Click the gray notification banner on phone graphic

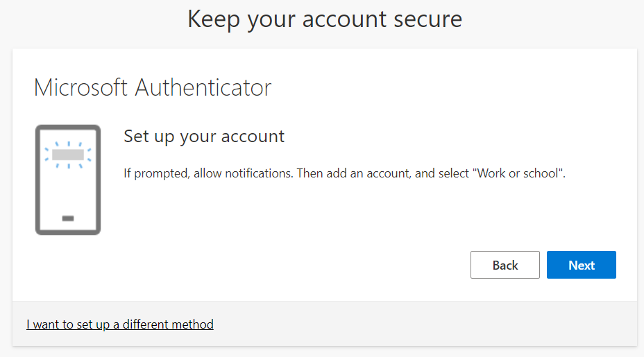[x=68, y=154]
